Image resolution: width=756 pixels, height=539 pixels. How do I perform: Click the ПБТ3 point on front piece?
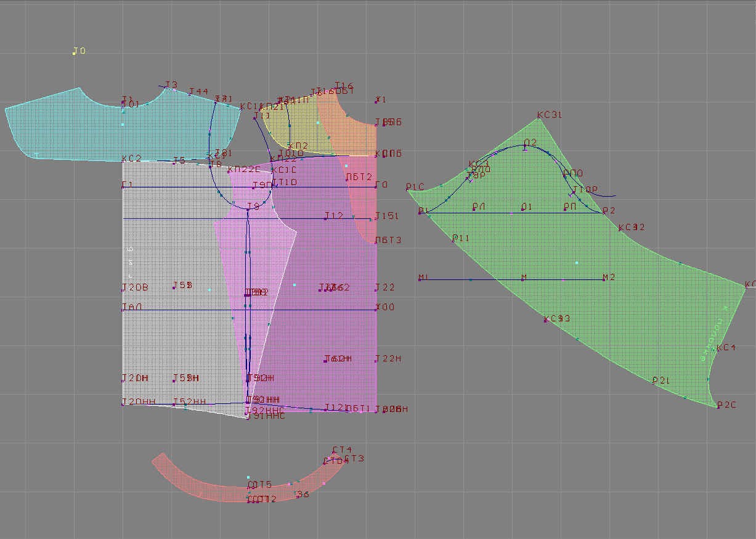coord(376,242)
